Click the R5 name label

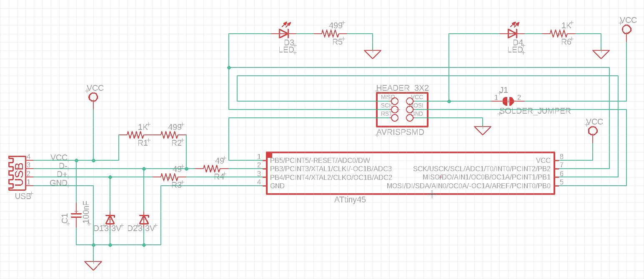pos(337,42)
